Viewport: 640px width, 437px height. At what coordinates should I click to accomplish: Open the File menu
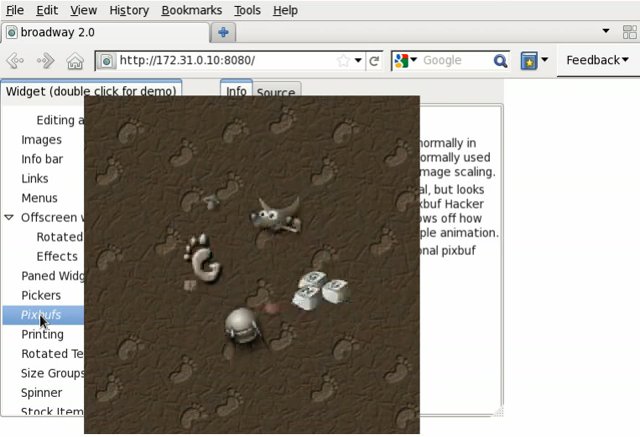(15, 10)
